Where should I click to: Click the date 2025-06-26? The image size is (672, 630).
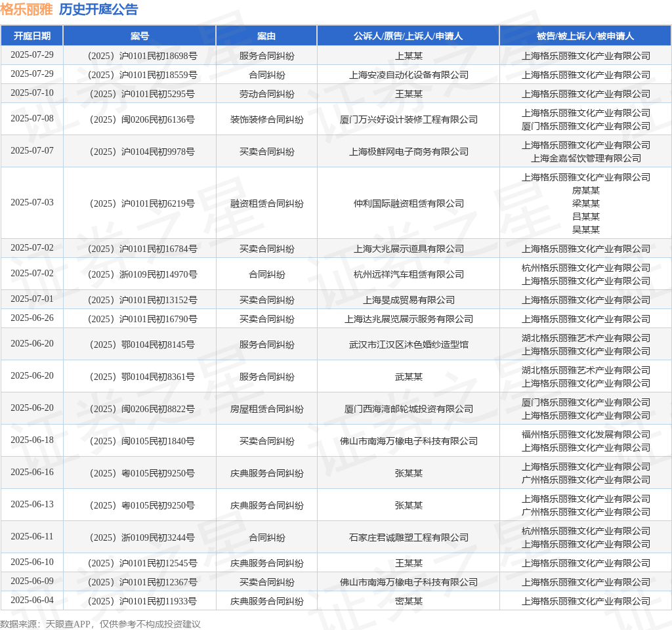point(32,318)
